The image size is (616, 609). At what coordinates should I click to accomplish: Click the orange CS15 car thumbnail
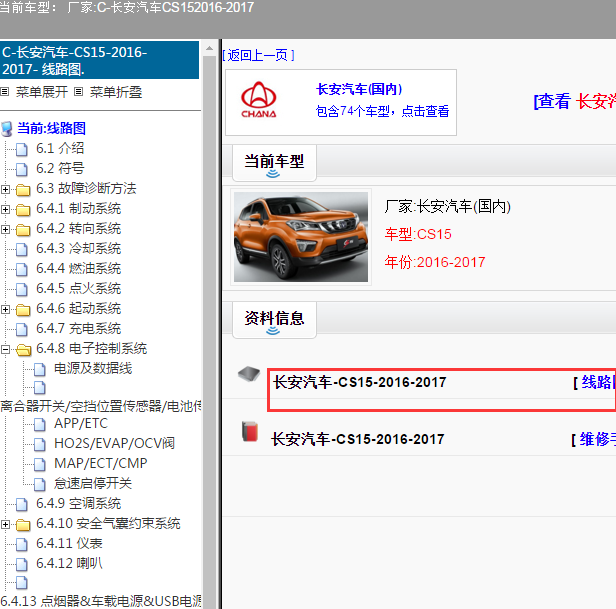click(301, 237)
